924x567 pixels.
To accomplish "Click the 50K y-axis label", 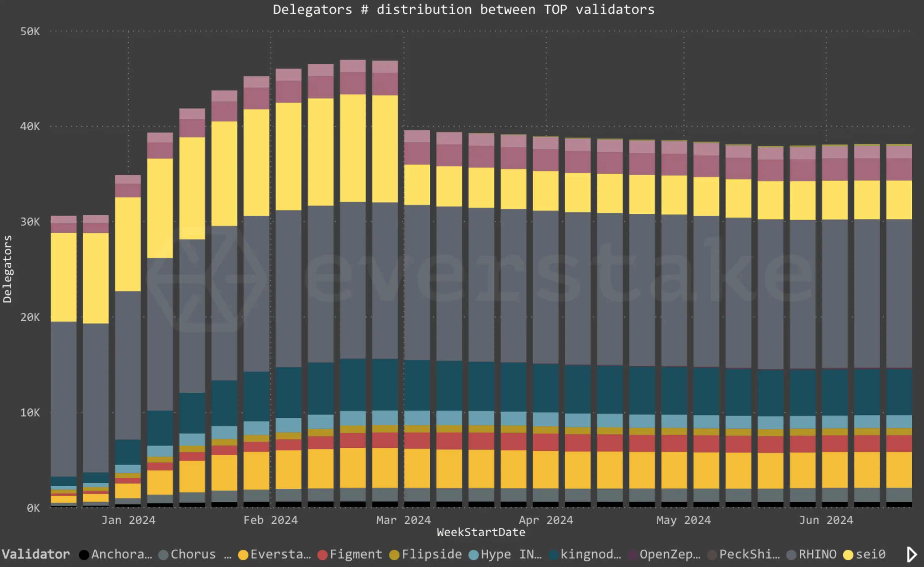I will click(x=30, y=32).
